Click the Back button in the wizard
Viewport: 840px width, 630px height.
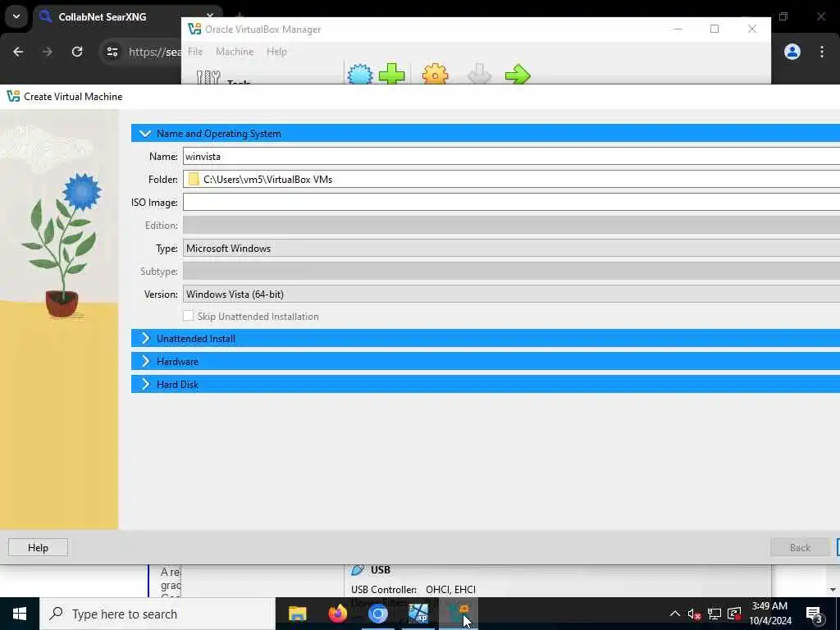800,547
